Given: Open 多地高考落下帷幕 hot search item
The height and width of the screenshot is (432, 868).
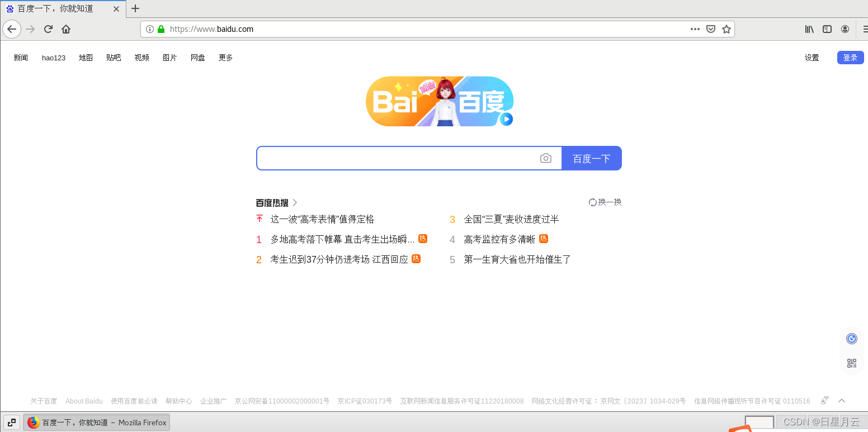Looking at the screenshot, I should click(x=342, y=239).
